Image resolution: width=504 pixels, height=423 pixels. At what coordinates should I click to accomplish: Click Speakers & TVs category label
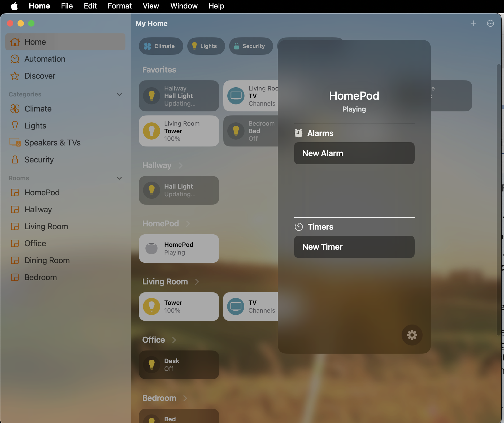click(53, 143)
